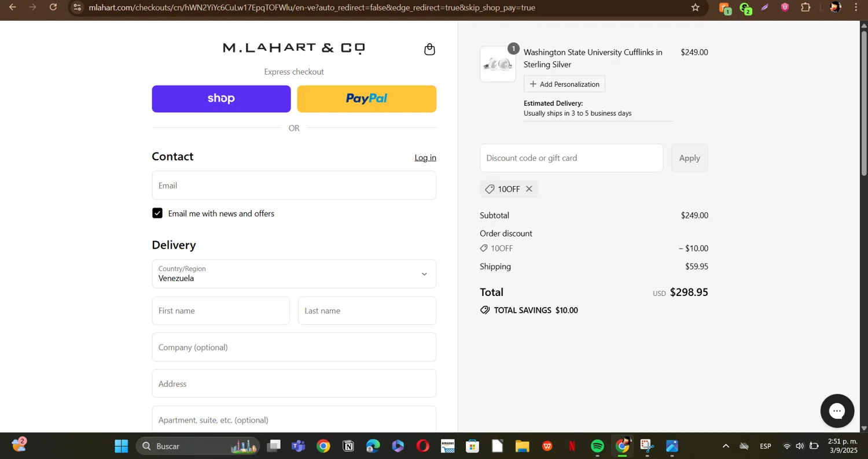Click the cufflinks product thumbnail
The image size is (868, 459).
point(498,64)
